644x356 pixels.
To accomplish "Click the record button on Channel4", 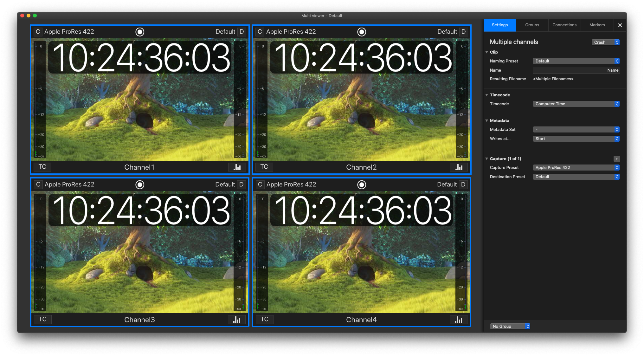I will tap(362, 184).
